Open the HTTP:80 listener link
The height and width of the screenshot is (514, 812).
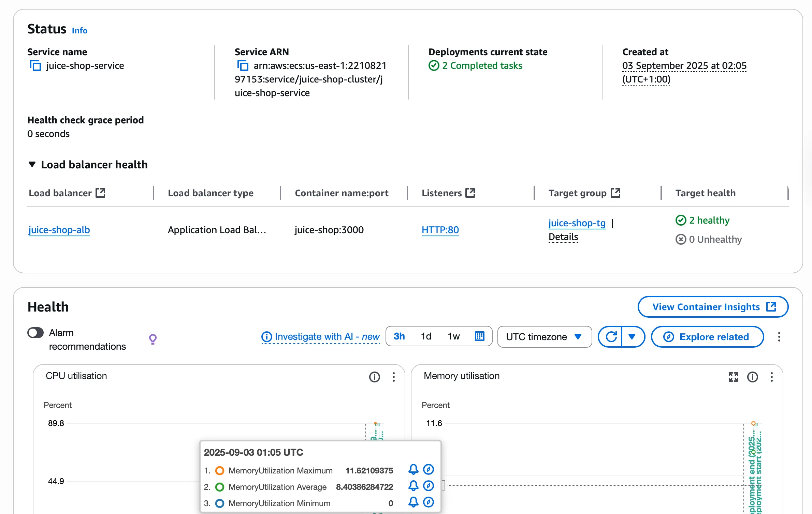tap(440, 230)
